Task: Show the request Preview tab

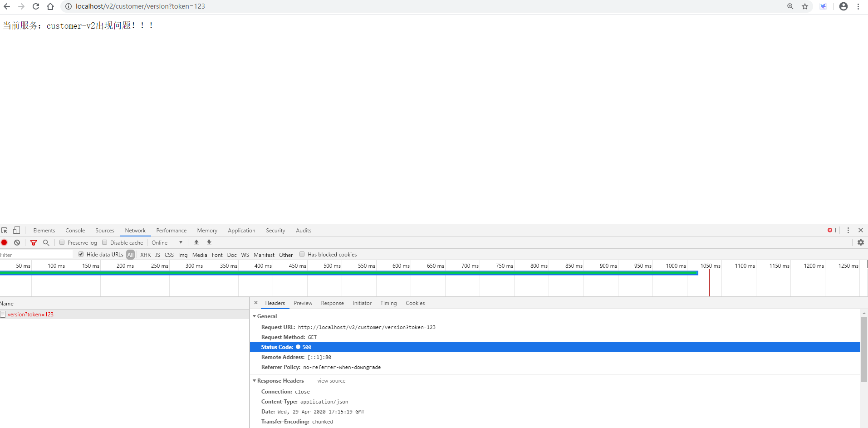Action: tap(303, 303)
